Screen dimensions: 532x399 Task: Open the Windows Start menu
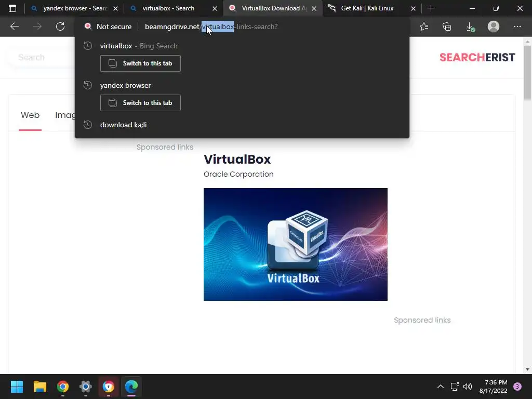(17, 387)
